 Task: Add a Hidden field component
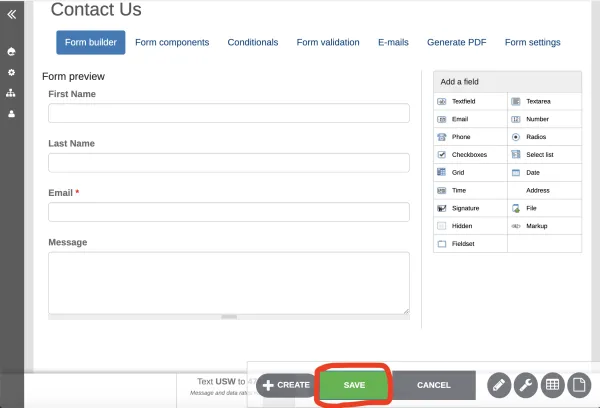(470, 226)
